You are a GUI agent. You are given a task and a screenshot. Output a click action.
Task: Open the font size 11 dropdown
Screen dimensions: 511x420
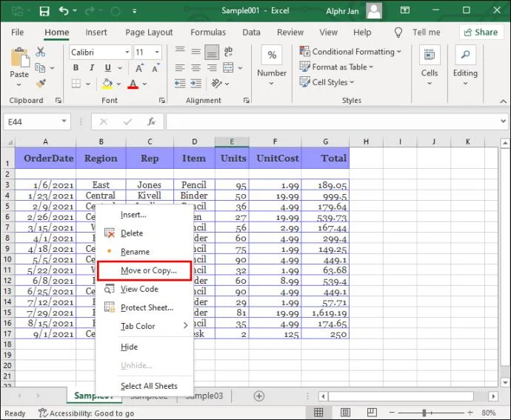point(157,52)
